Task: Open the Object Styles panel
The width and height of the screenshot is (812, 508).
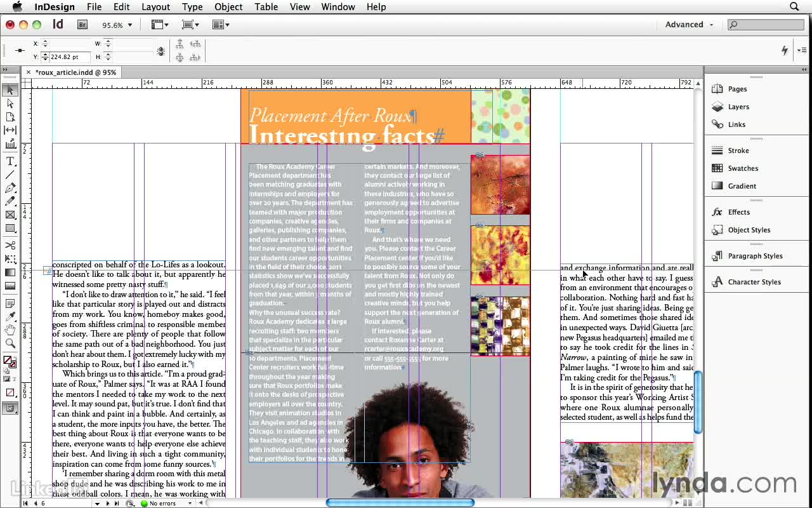Action: (x=749, y=230)
